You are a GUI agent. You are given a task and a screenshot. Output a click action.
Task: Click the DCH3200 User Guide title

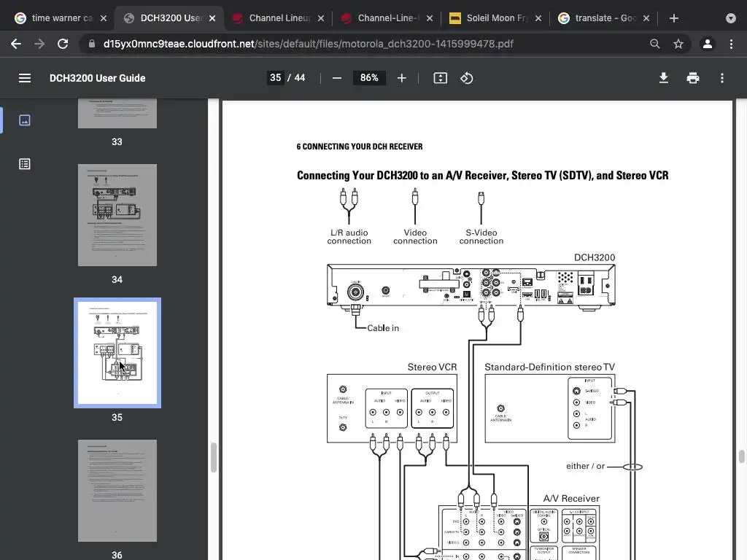coord(97,78)
